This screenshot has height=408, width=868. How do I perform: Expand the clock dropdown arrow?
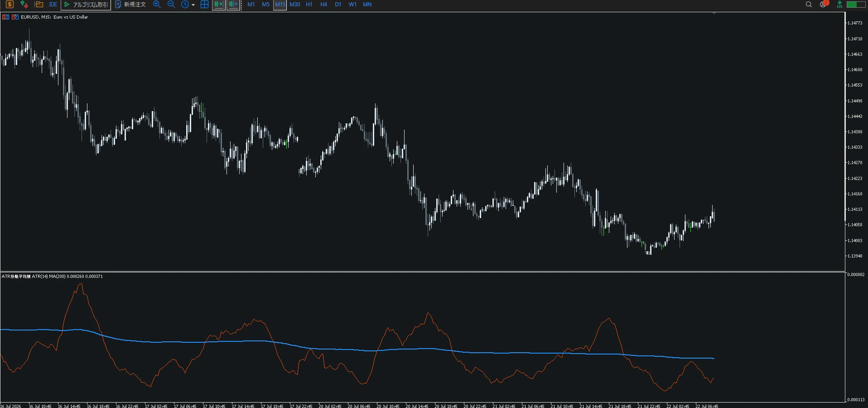tap(193, 5)
